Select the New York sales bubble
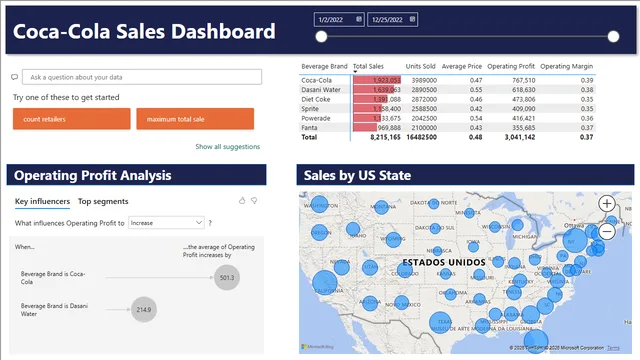The height and width of the screenshot is (360, 640). click(x=575, y=240)
